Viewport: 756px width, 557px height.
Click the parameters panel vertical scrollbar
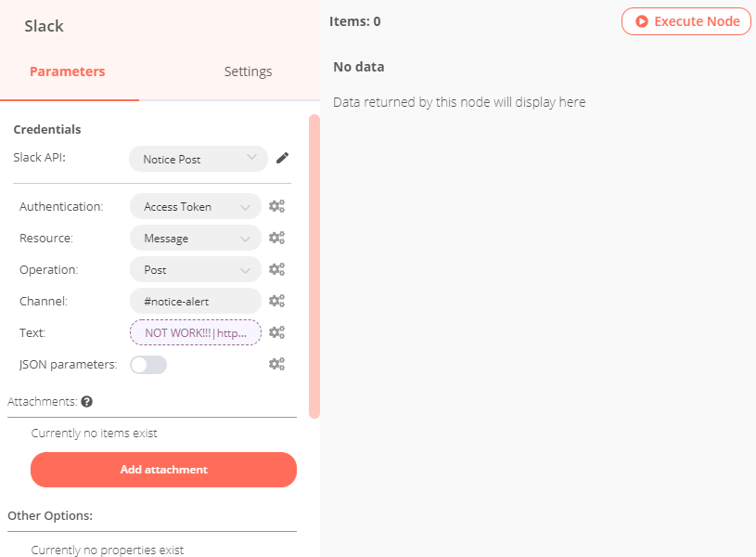[314, 266]
